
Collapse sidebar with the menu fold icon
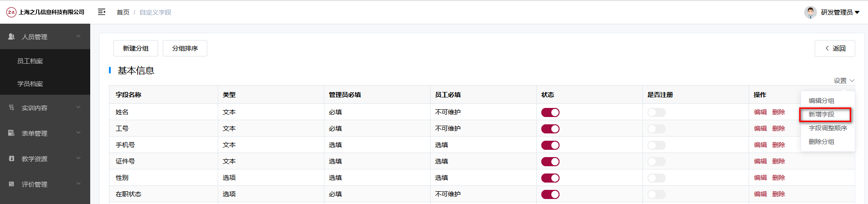(x=102, y=12)
